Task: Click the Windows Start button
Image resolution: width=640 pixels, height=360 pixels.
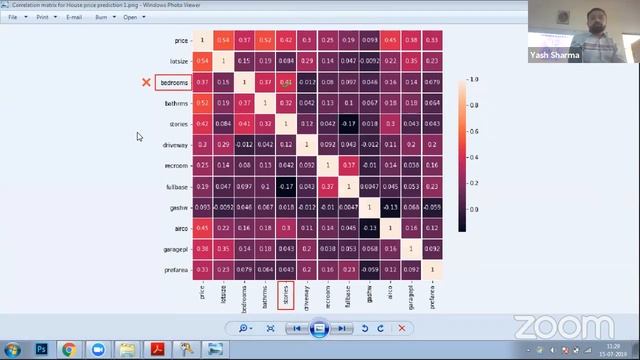Action: pos(13,350)
